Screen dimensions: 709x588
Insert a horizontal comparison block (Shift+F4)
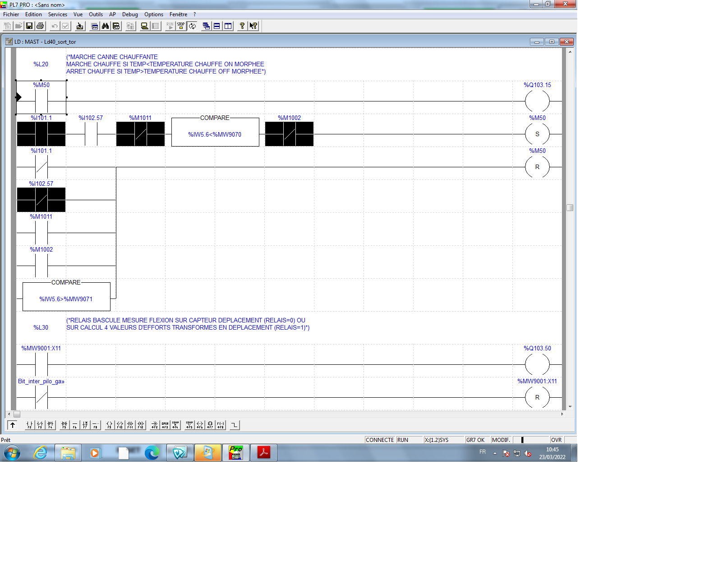pyautogui.click(x=175, y=425)
